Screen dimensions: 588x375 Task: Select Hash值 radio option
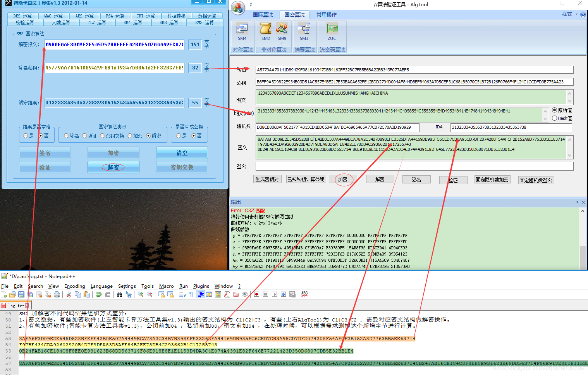click(x=562, y=118)
